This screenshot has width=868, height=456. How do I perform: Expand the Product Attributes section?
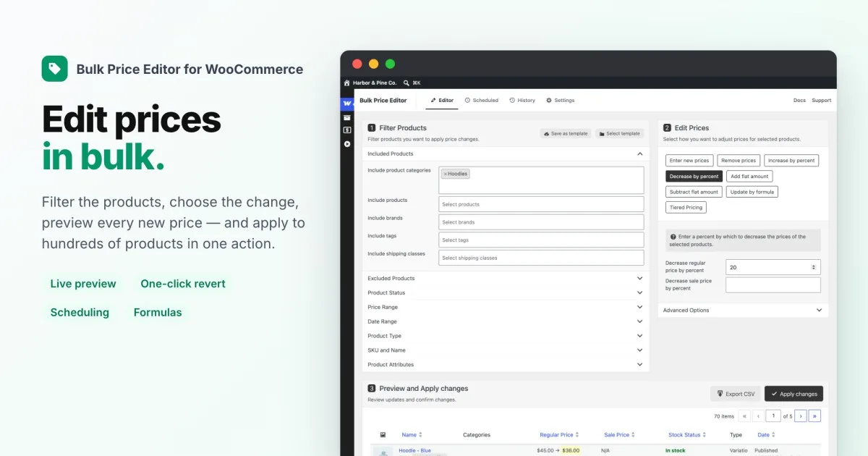point(505,365)
